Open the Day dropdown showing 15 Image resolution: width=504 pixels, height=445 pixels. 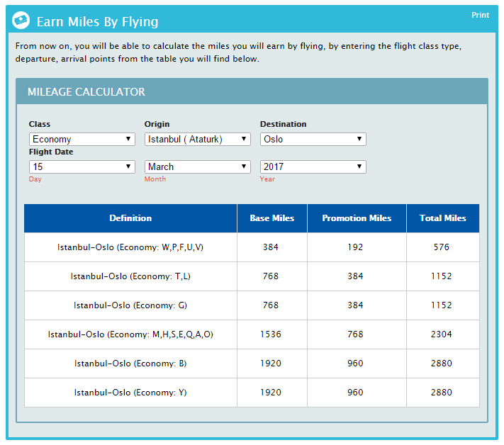[x=82, y=167]
